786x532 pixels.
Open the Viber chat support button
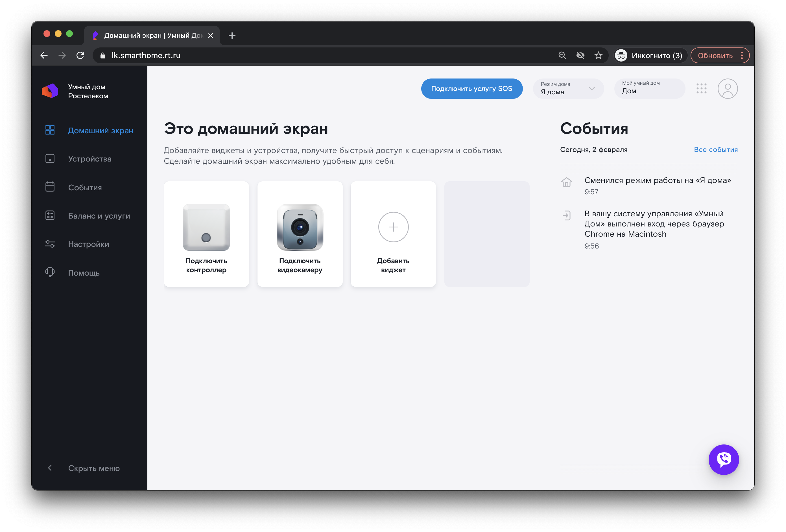tap(723, 459)
